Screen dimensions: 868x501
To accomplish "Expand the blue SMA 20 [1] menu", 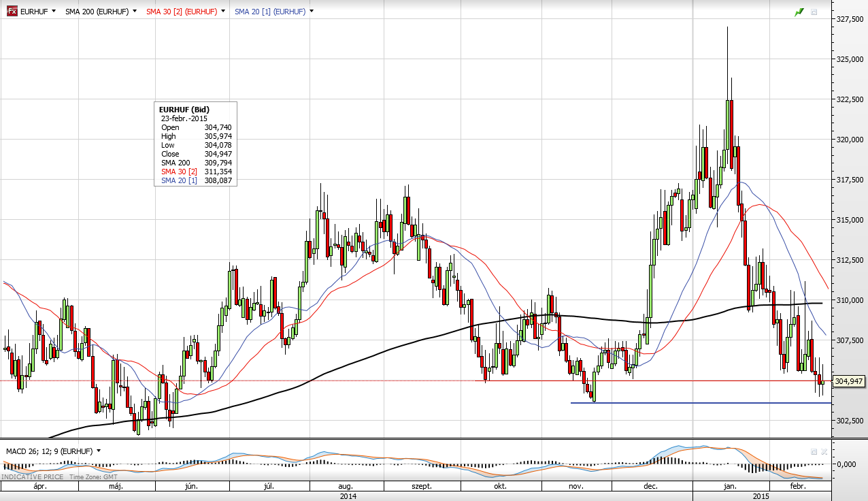I will [311, 12].
